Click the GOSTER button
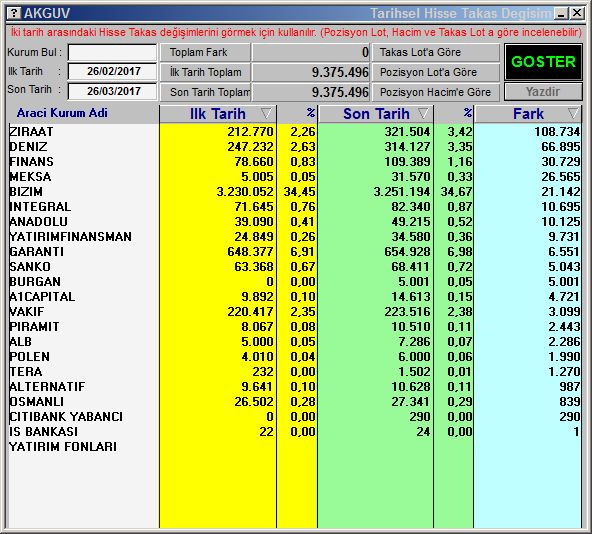The height and width of the screenshot is (534, 592). click(x=543, y=62)
